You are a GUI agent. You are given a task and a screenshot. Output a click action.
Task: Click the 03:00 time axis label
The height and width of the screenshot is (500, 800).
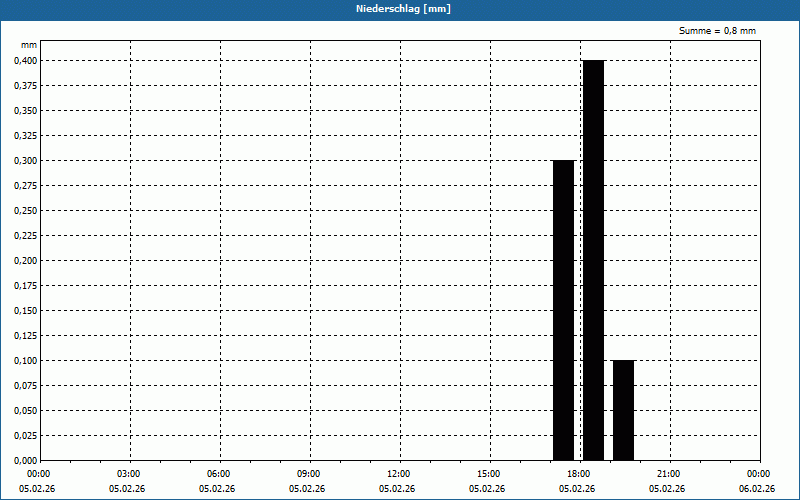tap(129, 474)
